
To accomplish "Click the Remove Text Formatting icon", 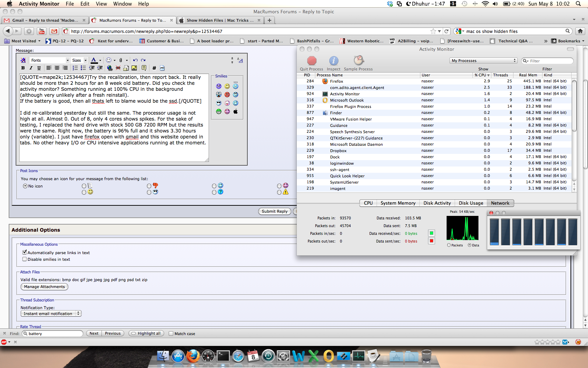I will [x=23, y=60].
